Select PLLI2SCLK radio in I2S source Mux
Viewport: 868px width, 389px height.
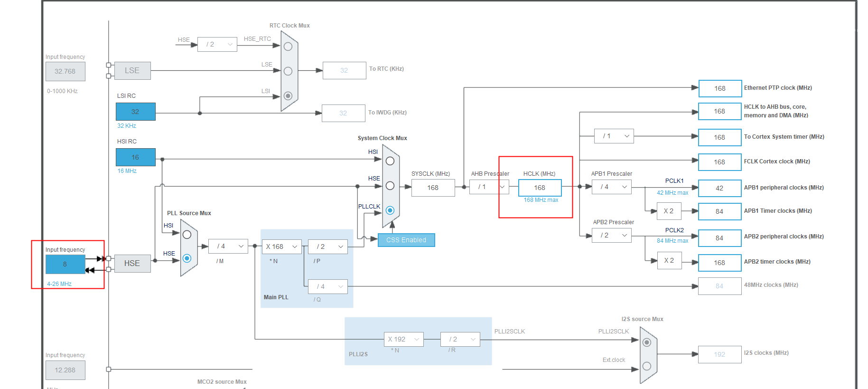click(647, 342)
